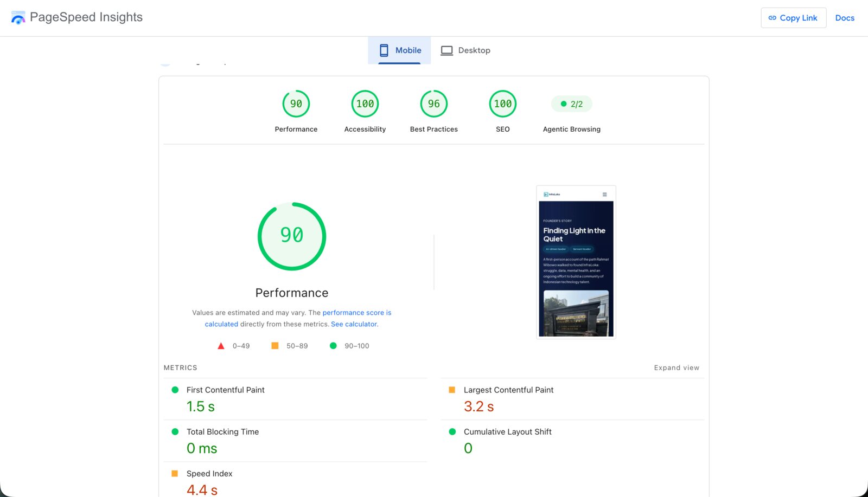
Task: Jump to the Best Practices score gauge 96
Action: click(434, 104)
